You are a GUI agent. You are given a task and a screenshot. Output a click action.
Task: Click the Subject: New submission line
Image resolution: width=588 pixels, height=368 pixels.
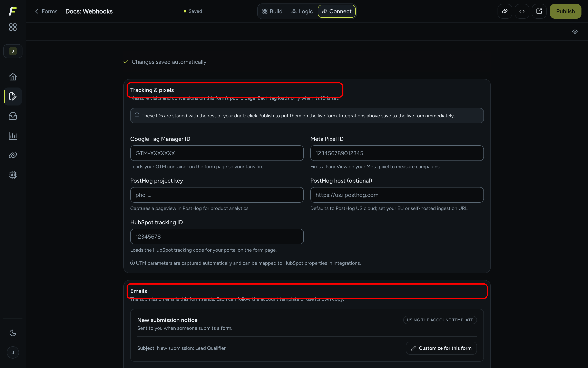pyautogui.click(x=181, y=348)
